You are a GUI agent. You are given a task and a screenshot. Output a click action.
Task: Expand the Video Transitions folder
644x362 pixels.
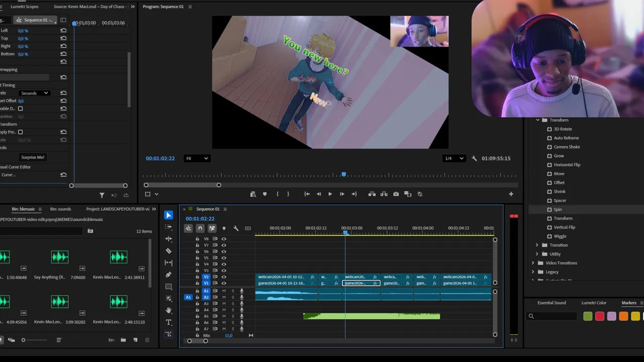coord(533,263)
